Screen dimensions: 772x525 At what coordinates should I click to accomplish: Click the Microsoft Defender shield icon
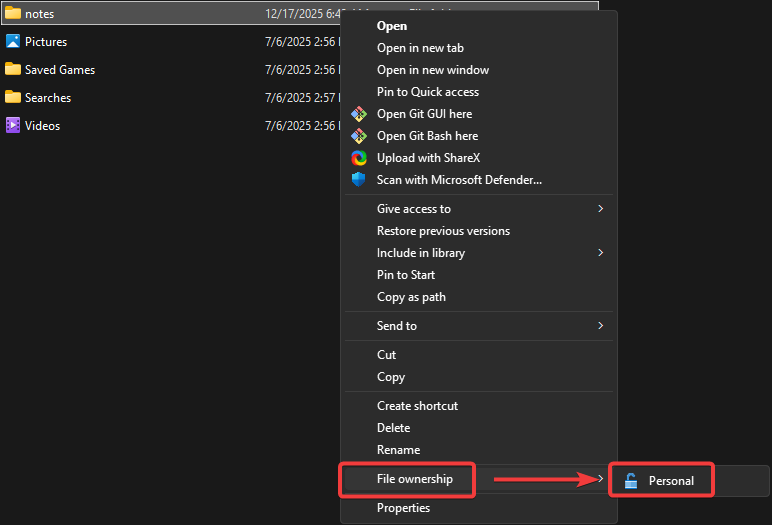[x=359, y=180]
